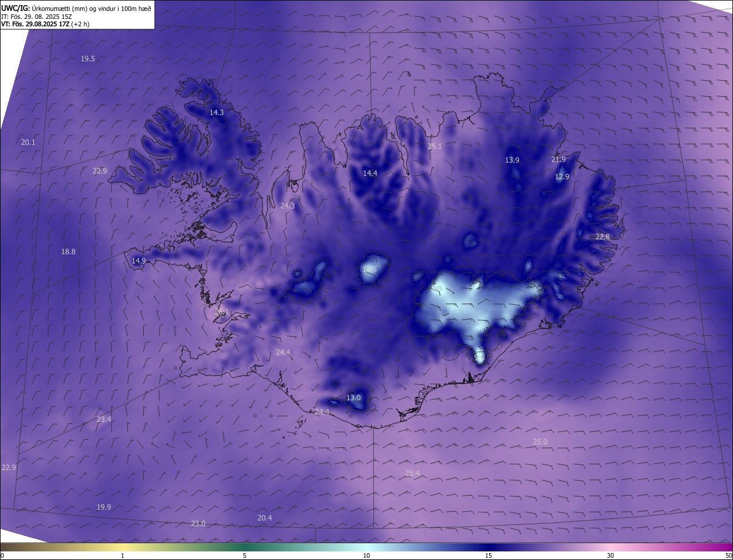
Task: Click the 14.3 value over the Westfjords
Action: 216,113
